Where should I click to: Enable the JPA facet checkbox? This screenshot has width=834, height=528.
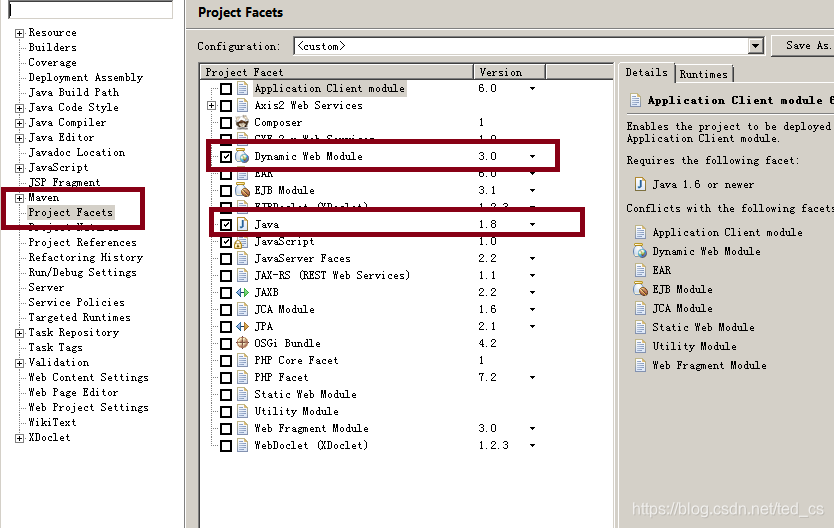point(226,327)
